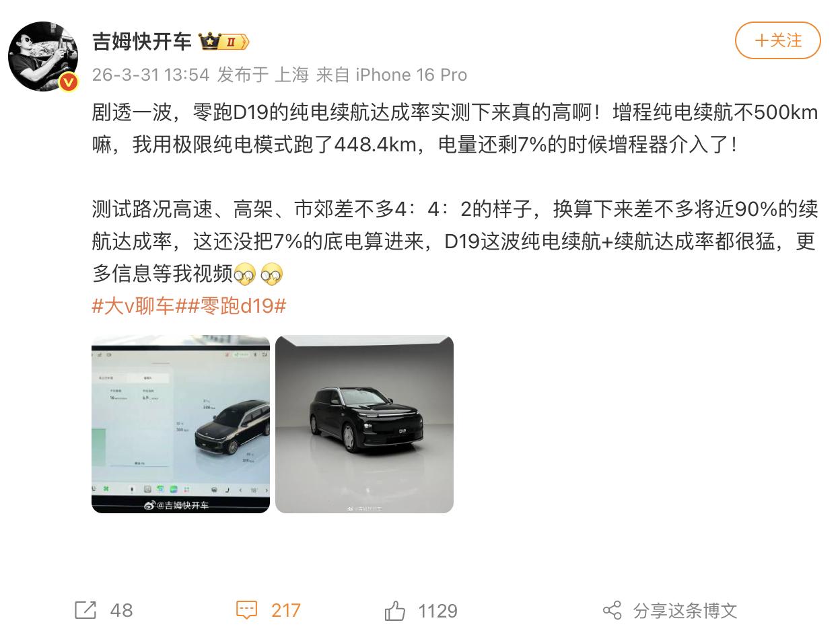Screen dimensions: 840x635
Task: Click the orange verified V badge
Action: click(x=68, y=82)
